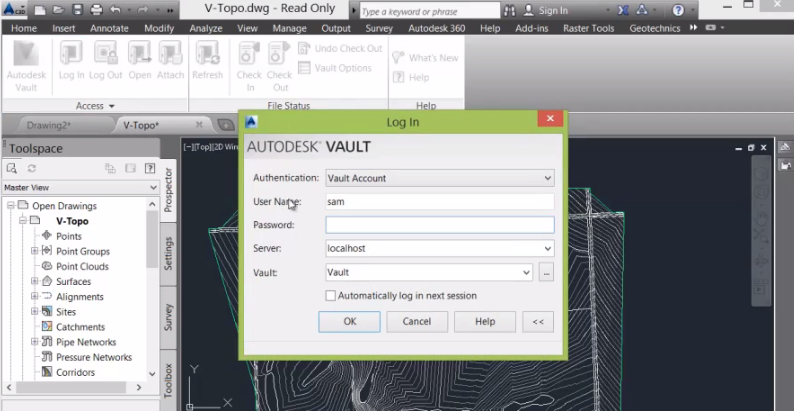Click the New drawing quick access icon
794x411 pixels.
tap(40, 10)
